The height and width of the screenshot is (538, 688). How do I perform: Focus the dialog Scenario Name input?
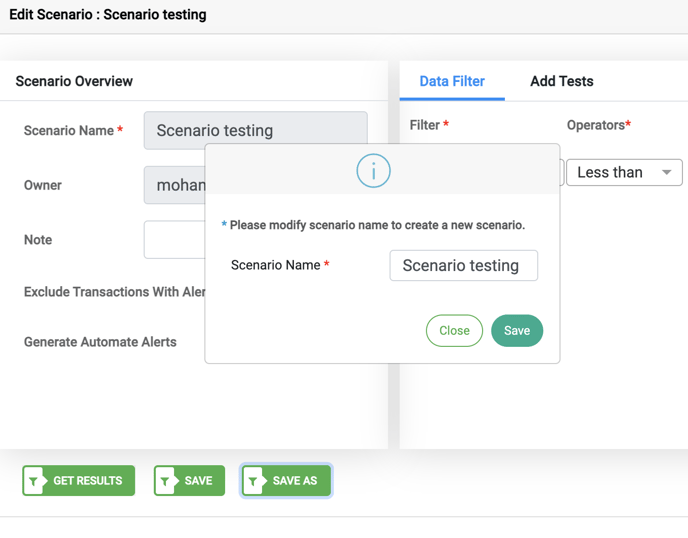(x=464, y=265)
